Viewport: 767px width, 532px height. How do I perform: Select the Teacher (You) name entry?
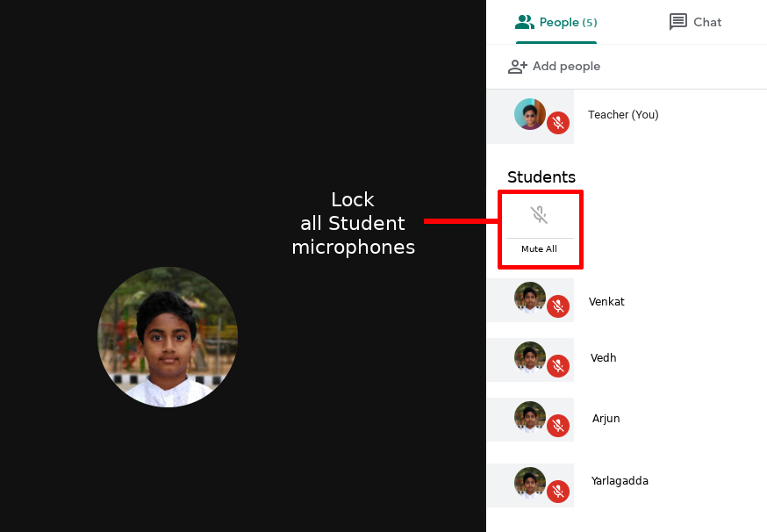click(x=623, y=114)
